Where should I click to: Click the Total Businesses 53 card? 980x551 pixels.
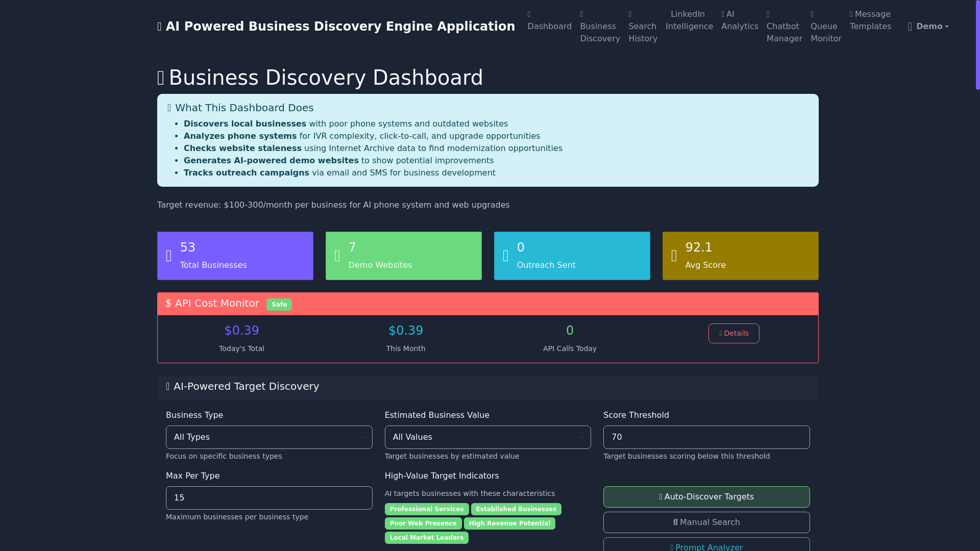[x=235, y=256]
